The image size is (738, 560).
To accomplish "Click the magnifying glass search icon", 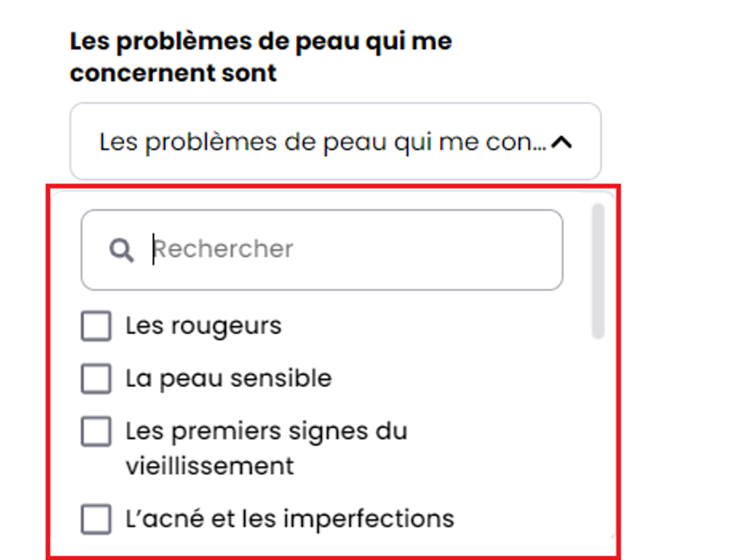I will click(x=122, y=249).
